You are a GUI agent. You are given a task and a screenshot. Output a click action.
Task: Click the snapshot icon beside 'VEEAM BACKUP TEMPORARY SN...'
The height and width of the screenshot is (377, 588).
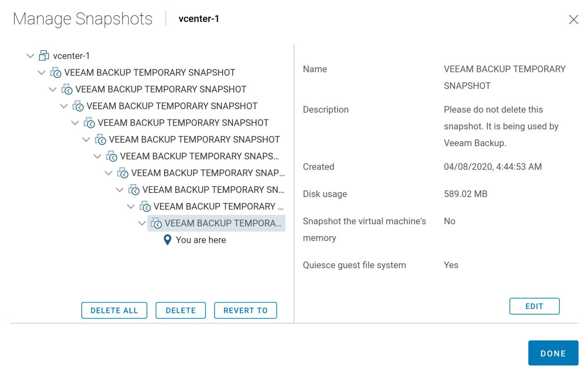pos(134,190)
